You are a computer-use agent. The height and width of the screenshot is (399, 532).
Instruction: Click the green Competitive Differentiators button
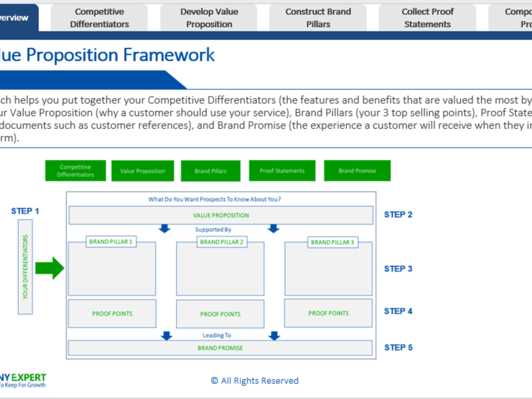point(75,170)
